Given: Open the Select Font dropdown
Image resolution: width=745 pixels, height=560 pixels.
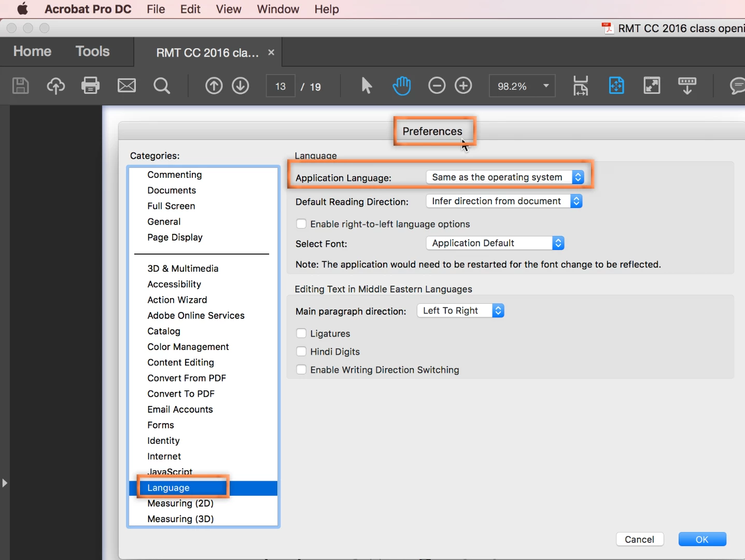Looking at the screenshot, I should [495, 243].
